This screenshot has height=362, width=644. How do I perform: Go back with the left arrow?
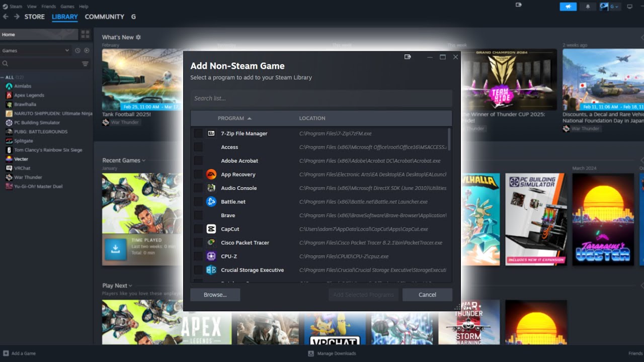6,17
